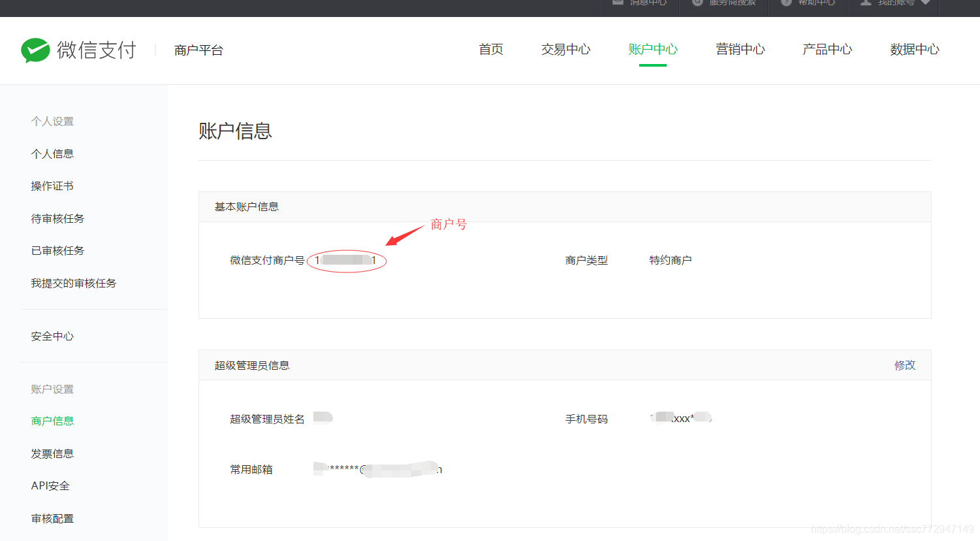Open 个人信息 in the sidebar
The width and height of the screenshot is (980, 541).
pos(52,154)
